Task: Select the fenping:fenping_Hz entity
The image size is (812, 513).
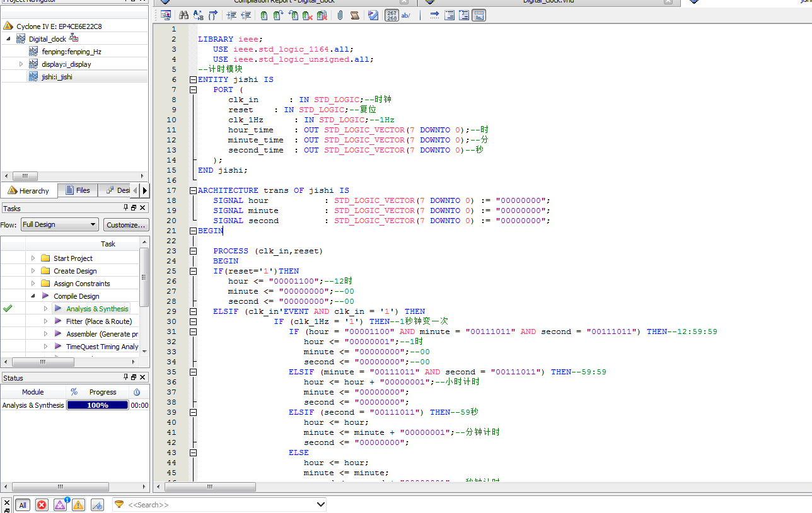Action: click(x=71, y=52)
